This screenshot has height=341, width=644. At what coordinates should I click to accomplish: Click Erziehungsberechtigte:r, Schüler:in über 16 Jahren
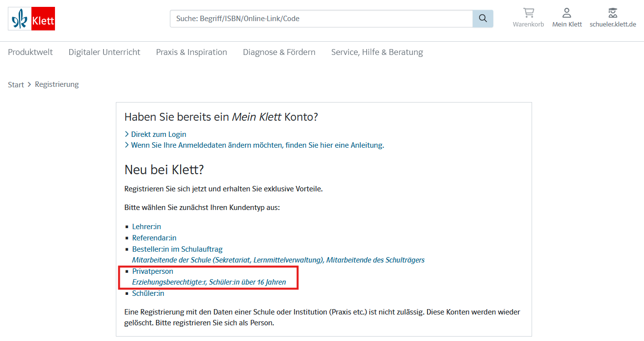coord(209,282)
